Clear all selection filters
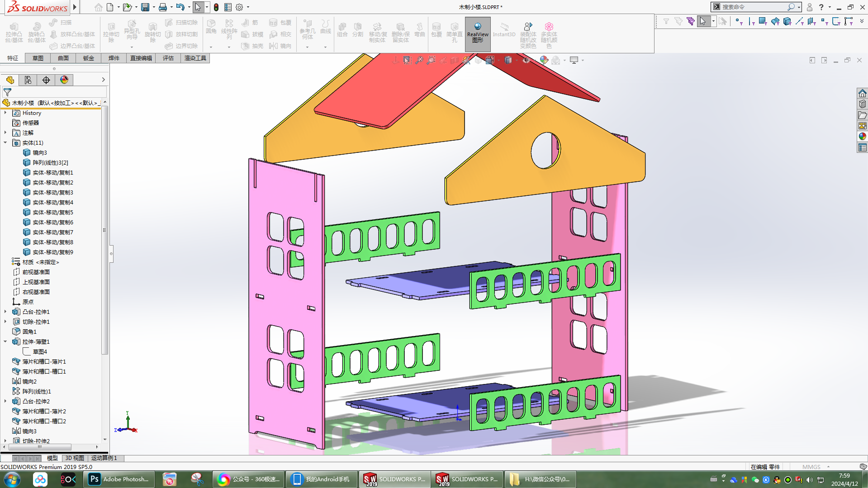 click(678, 21)
